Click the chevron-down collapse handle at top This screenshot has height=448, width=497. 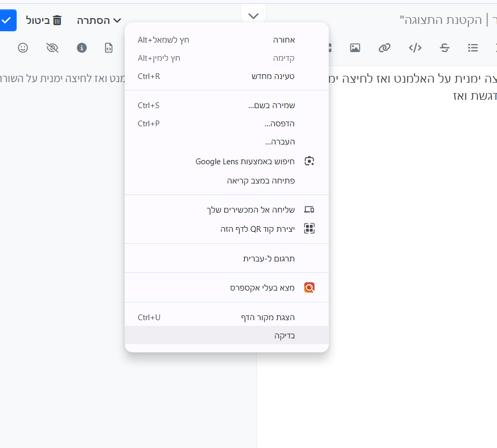[253, 16]
